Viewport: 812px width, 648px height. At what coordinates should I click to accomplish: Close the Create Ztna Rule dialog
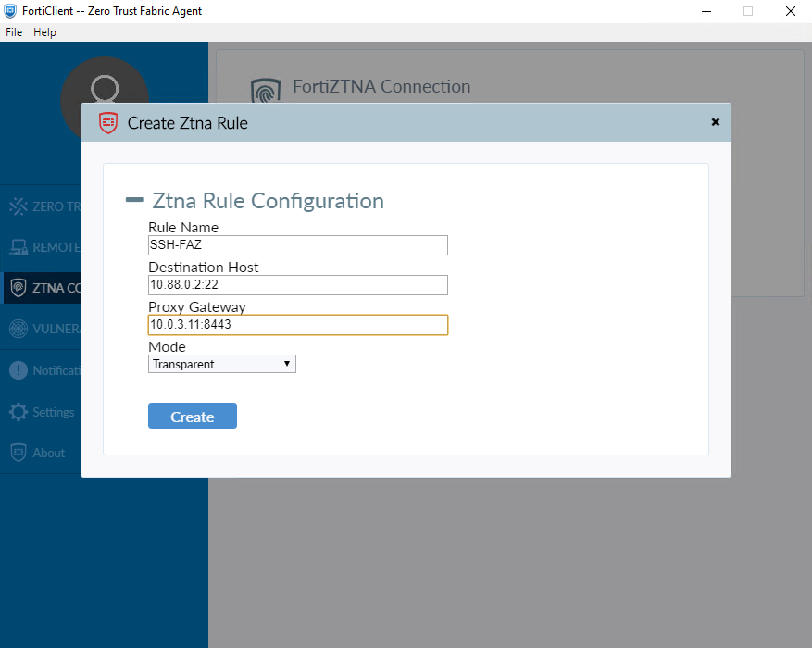click(x=715, y=122)
